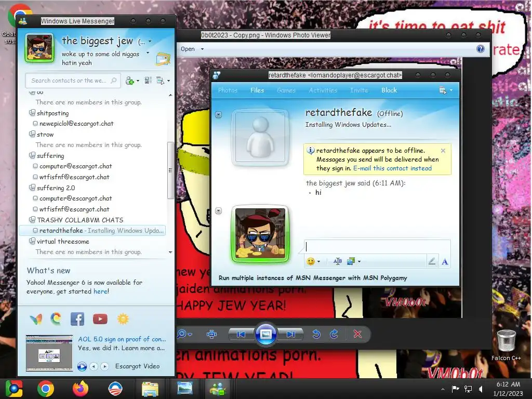The height and width of the screenshot is (399, 532).
Task: Click the Photo Viewer help icon
Action: pos(481,49)
